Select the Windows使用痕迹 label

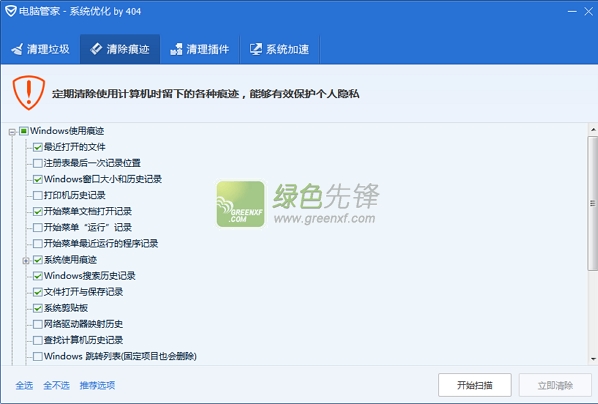pyautogui.click(x=67, y=131)
